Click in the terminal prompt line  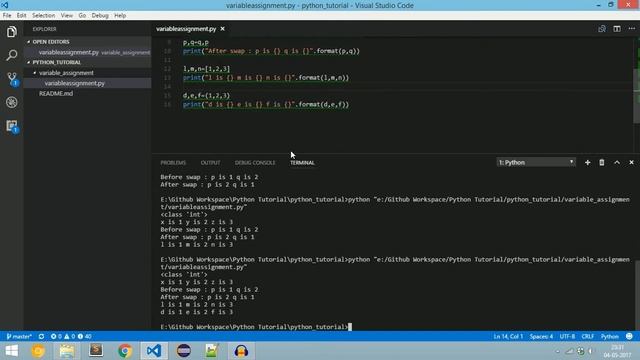[x=256, y=327]
